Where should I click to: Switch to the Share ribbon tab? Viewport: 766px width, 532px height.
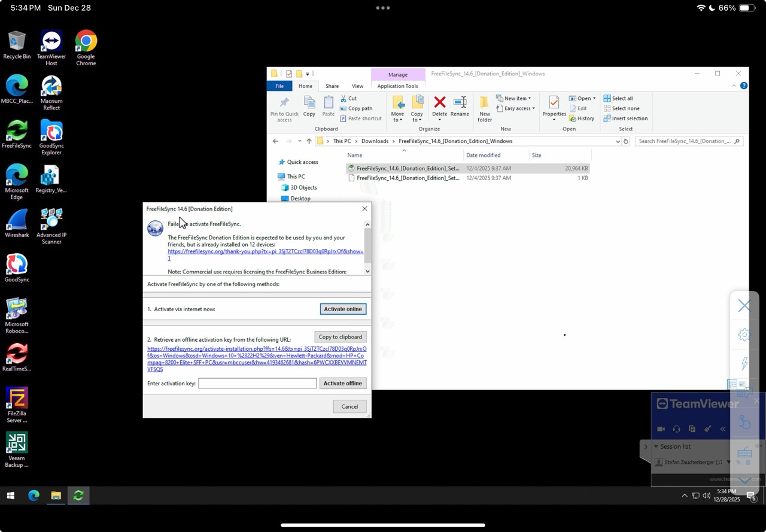click(332, 86)
